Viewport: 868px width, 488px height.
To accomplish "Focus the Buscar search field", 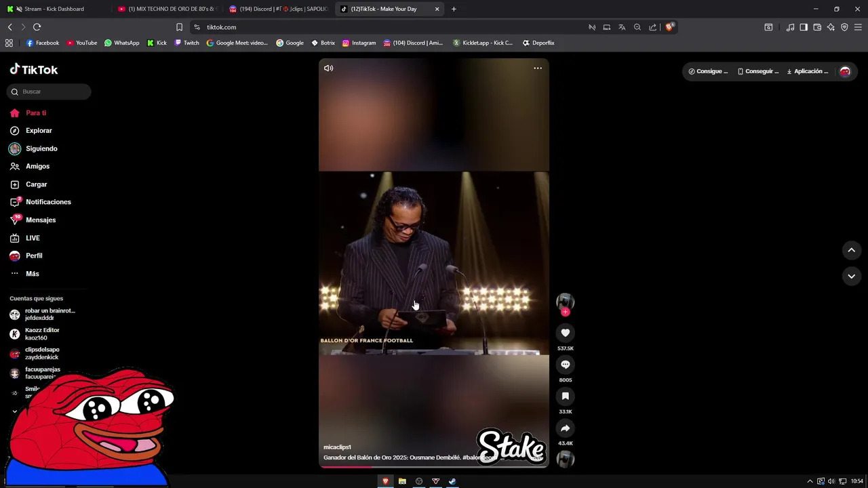I will pyautogui.click(x=49, y=91).
